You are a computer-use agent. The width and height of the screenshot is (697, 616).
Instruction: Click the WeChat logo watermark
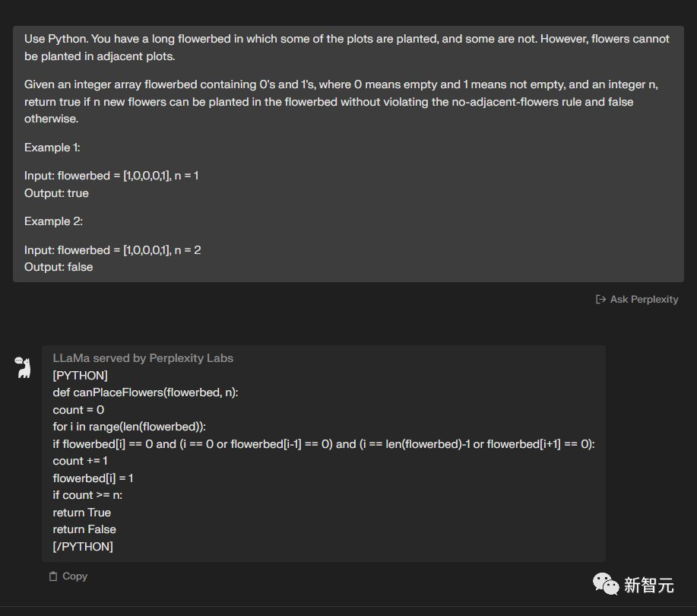coord(606,584)
